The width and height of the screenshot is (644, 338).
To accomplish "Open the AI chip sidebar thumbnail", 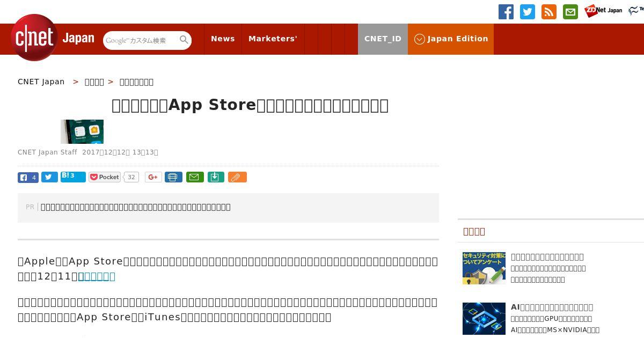I will pyautogui.click(x=484, y=319).
